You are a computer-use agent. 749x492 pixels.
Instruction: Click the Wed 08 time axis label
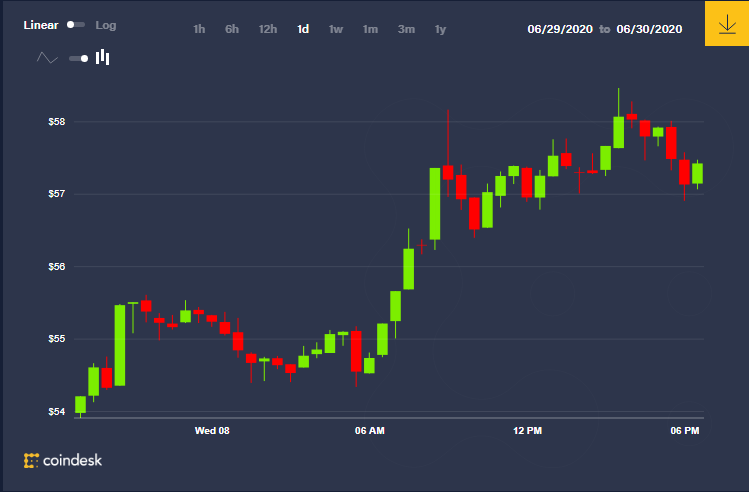(212, 431)
